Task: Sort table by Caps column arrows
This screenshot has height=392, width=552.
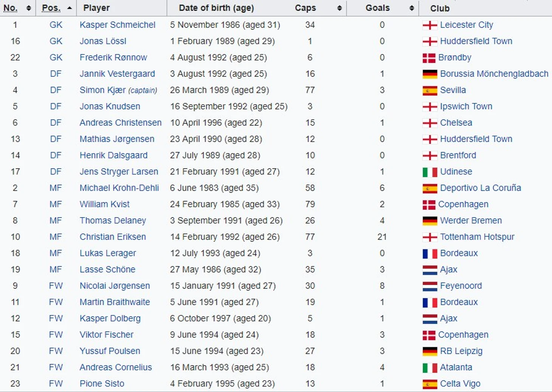Action: point(340,8)
